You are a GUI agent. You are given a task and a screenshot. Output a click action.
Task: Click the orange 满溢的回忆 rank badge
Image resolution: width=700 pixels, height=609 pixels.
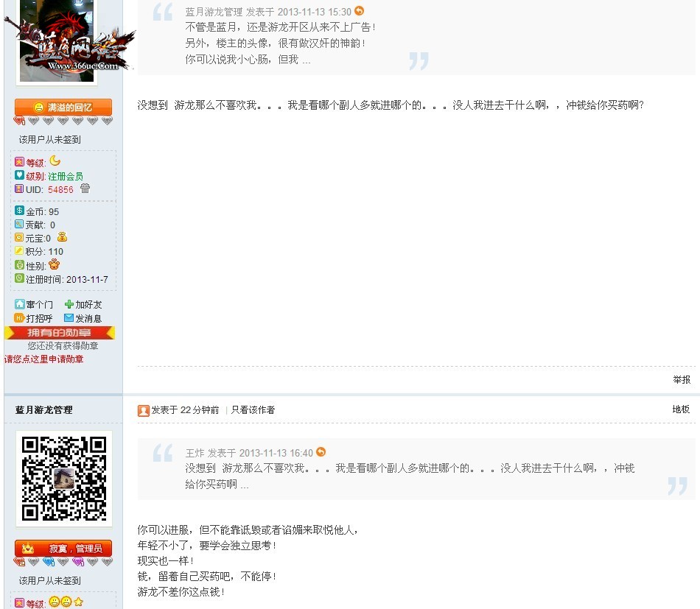pos(63,108)
